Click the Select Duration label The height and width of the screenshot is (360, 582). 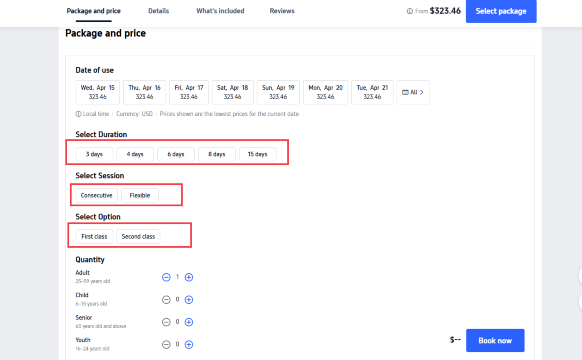click(101, 134)
